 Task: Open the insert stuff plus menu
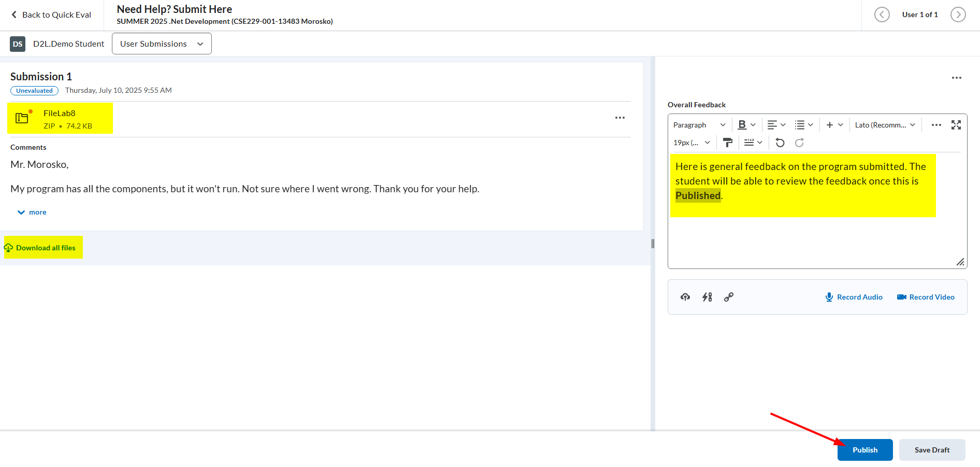(834, 125)
